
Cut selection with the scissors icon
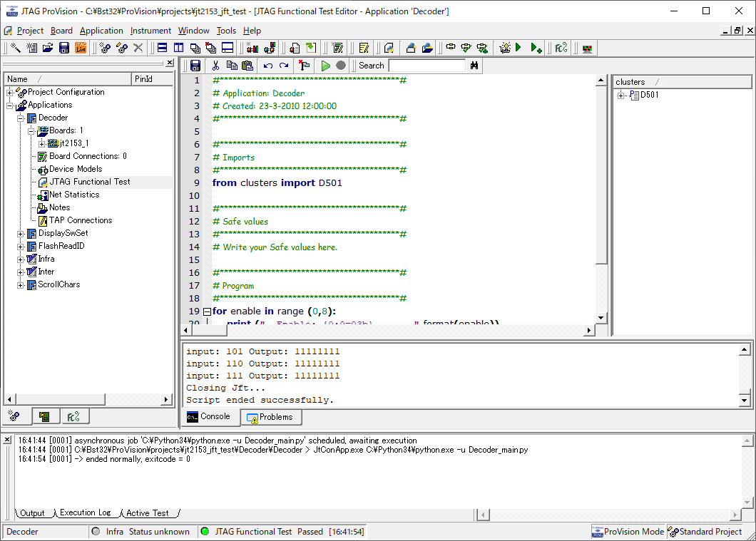[x=215, y=66]
